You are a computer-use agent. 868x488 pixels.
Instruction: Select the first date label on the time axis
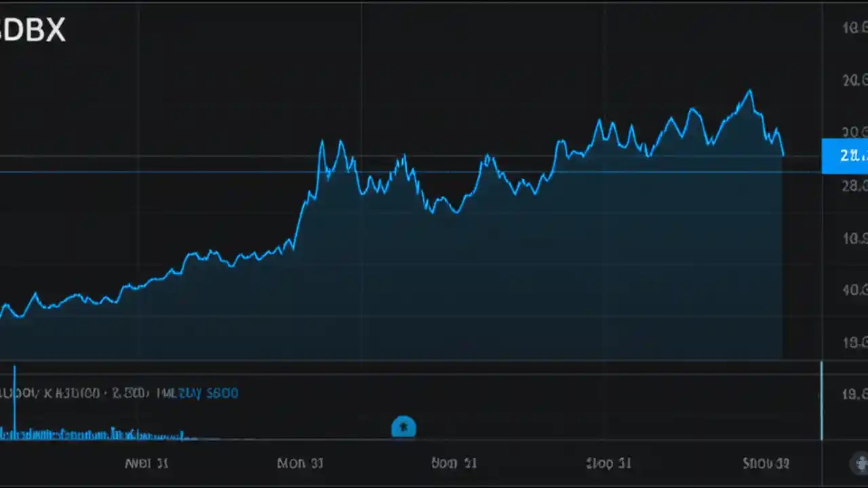click(x=146, y=464)
